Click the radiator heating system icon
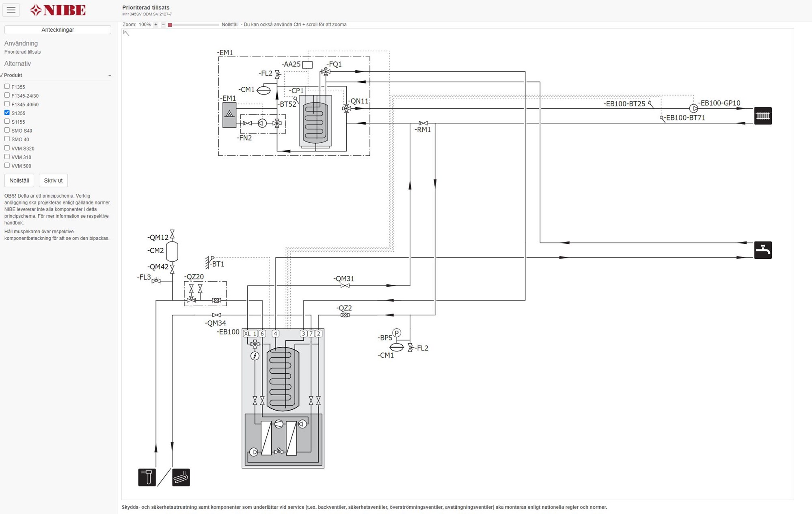812x514 pixels. tap(763, 116)
